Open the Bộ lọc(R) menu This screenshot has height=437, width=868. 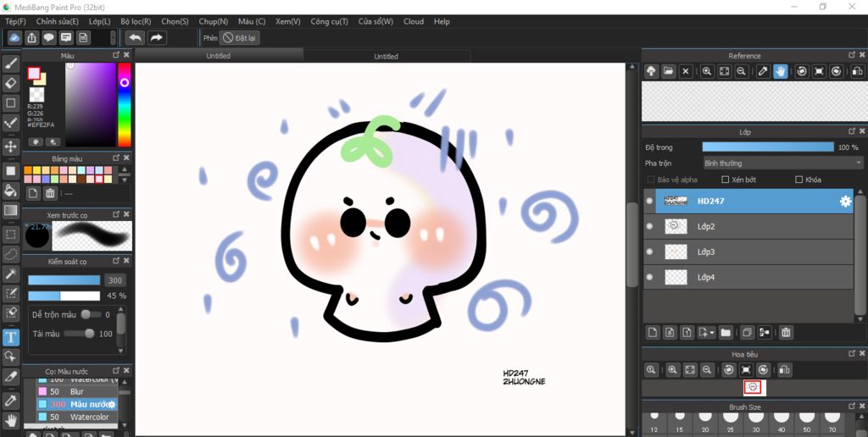click(136, 21)
